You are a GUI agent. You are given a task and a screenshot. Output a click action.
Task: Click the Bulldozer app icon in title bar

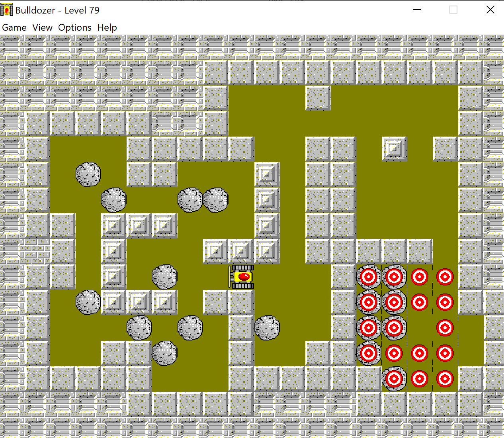pos(7,10)
